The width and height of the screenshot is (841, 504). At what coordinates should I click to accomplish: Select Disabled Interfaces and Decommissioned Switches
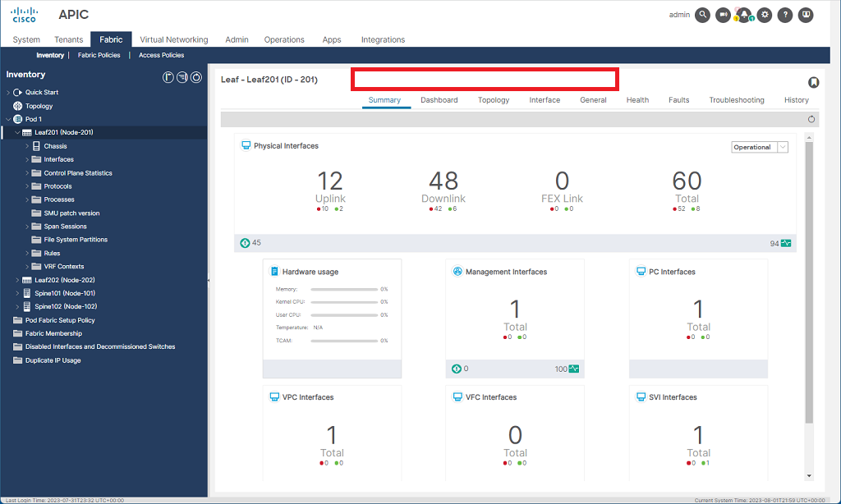[x=100, y=347]
